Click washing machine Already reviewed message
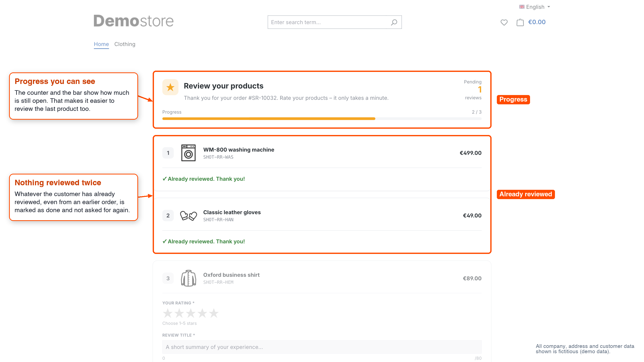644x362 pixels. [204, 179]
